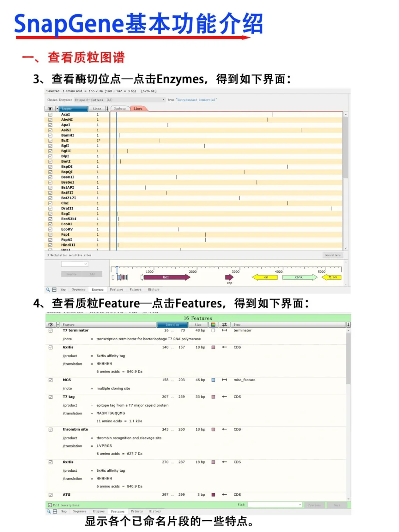Open the enzyme set combo box above Remove button

[x=75, y=264]
